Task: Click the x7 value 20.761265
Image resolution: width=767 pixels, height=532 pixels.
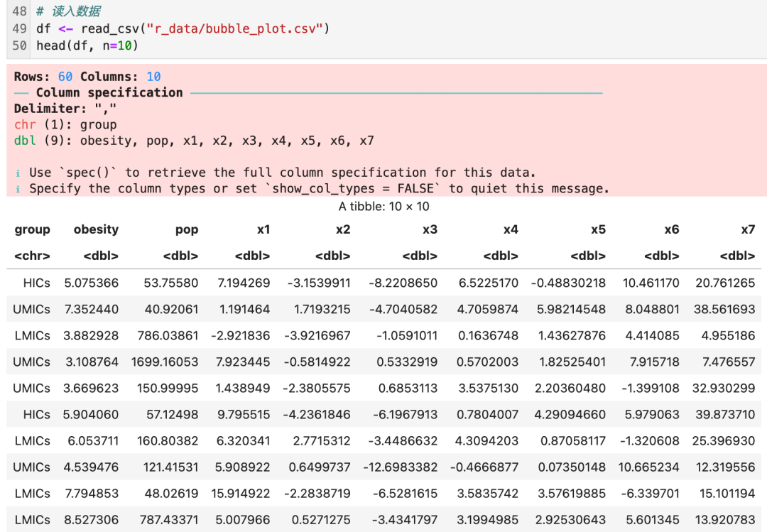Action: click(725, 283)
